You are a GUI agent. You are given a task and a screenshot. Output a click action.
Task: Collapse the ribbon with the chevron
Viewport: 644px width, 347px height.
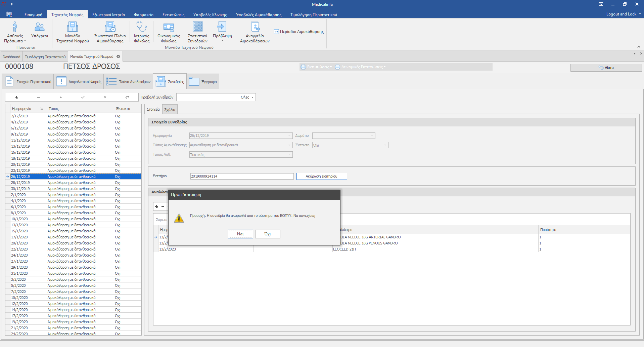[x=638, y=47]
